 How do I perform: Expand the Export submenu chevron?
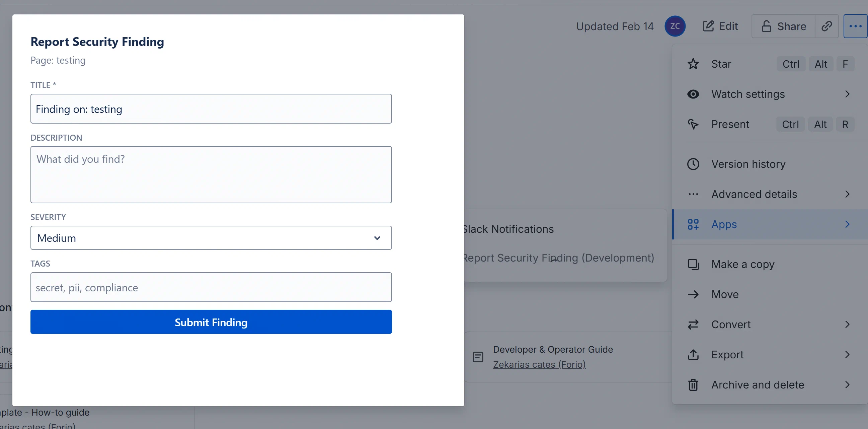847,355
